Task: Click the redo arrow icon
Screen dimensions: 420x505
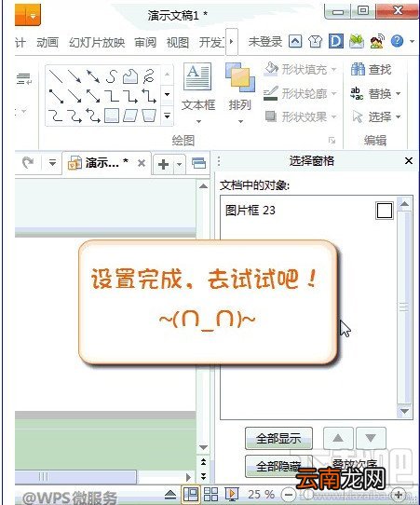Action: pos(28,163)
